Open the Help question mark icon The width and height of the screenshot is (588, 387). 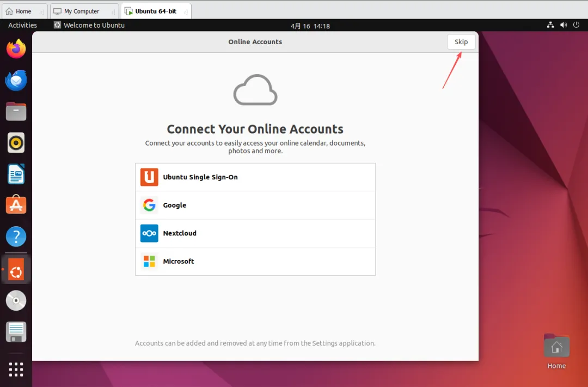pos(16,237)
